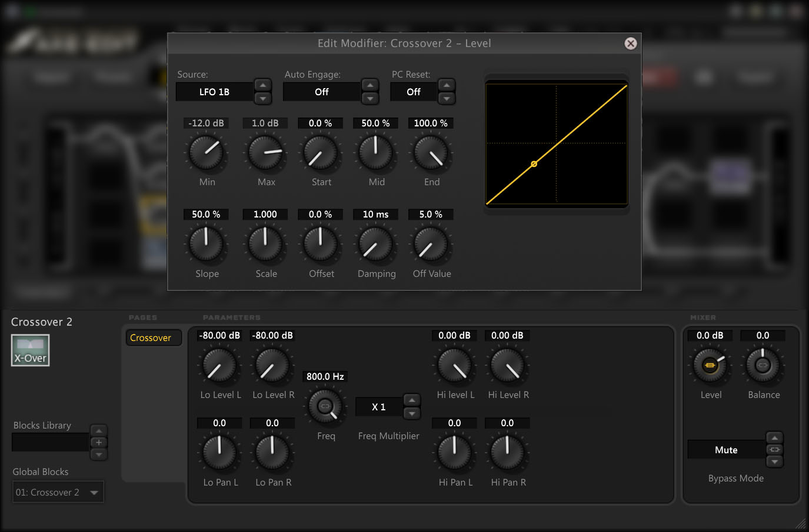Click the Lo Level R knob
This screenshot has height=532, width=809.
[x=272, y=365]
